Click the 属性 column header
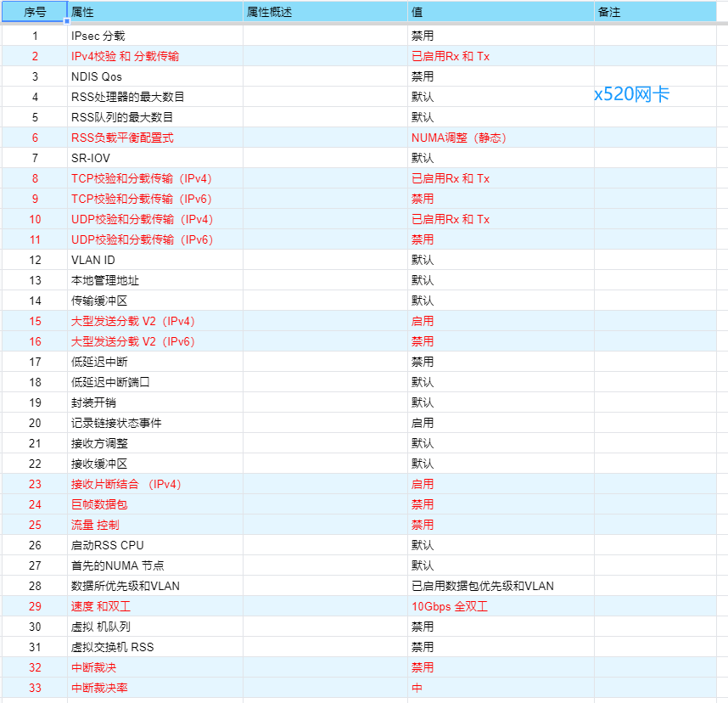Image resolution: width=728 pixels, height=703 pixels. coord(155,12)
